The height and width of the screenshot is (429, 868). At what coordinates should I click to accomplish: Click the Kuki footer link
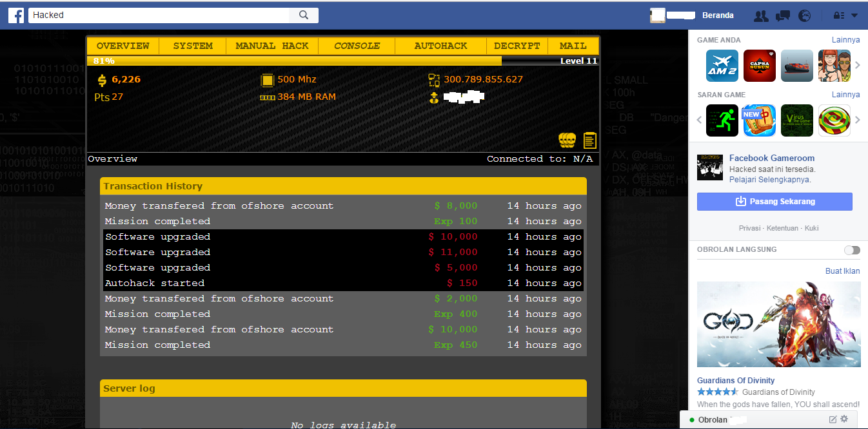pos(811,228)
